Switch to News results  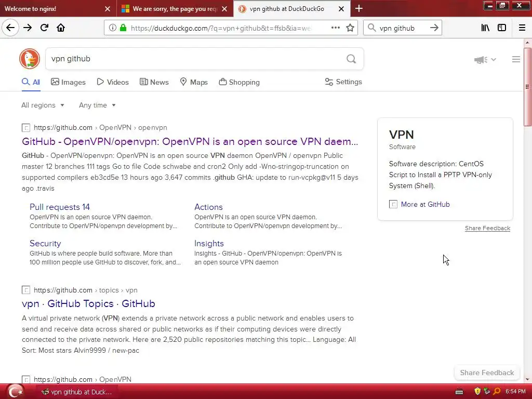click(154, 82)
